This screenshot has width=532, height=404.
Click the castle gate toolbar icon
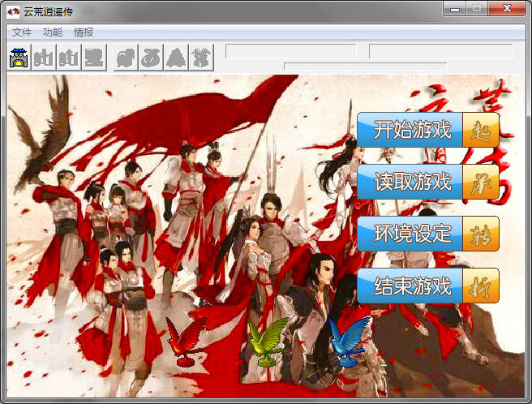19,58
